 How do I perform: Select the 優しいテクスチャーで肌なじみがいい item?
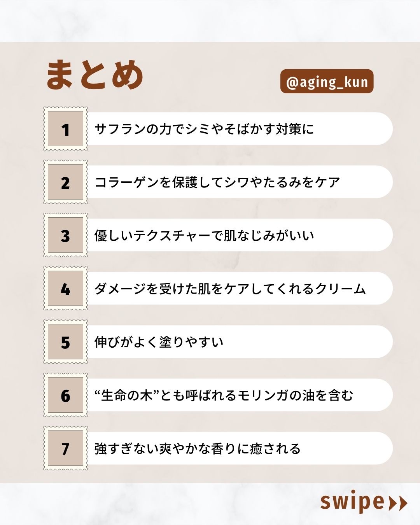point(204,236)
